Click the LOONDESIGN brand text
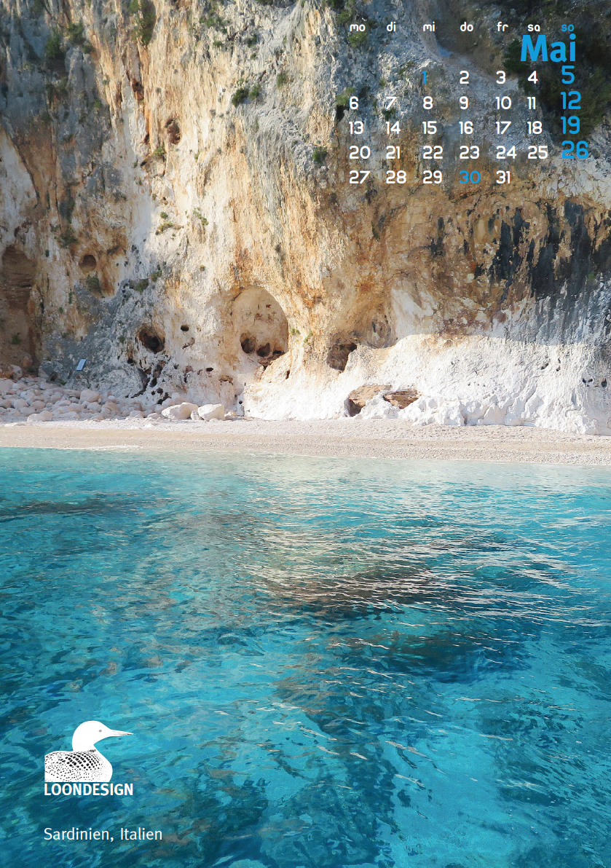611x868 pixels. point(89,789)
